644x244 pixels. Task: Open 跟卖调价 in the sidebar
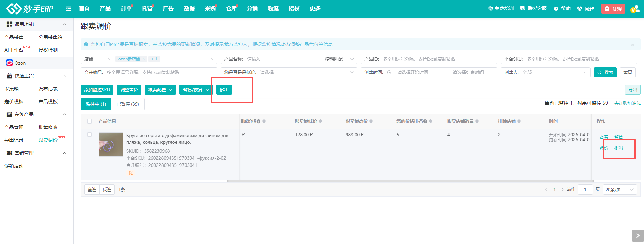click(48, 140)
